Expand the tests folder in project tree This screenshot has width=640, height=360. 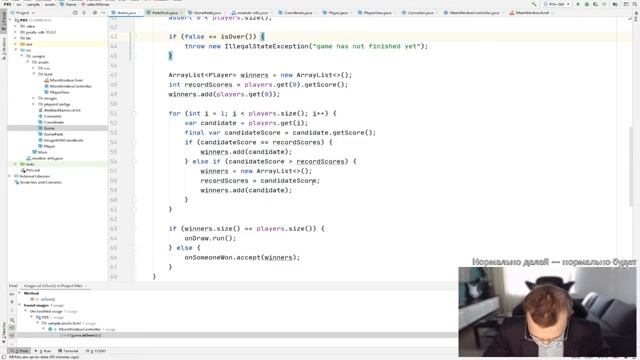[x=16, y=164]
